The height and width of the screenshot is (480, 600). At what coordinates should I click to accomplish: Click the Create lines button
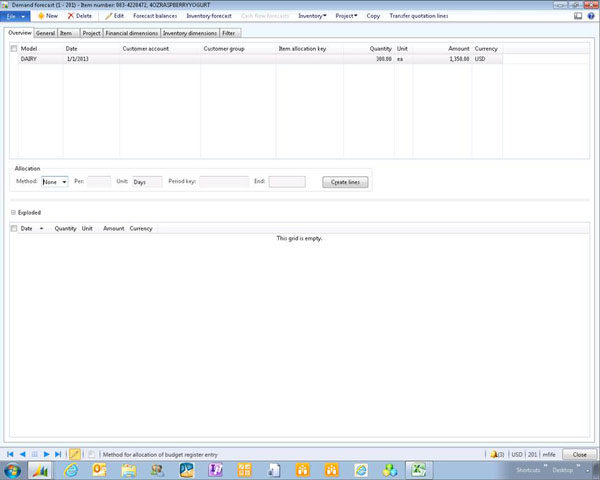coord(346,182)
